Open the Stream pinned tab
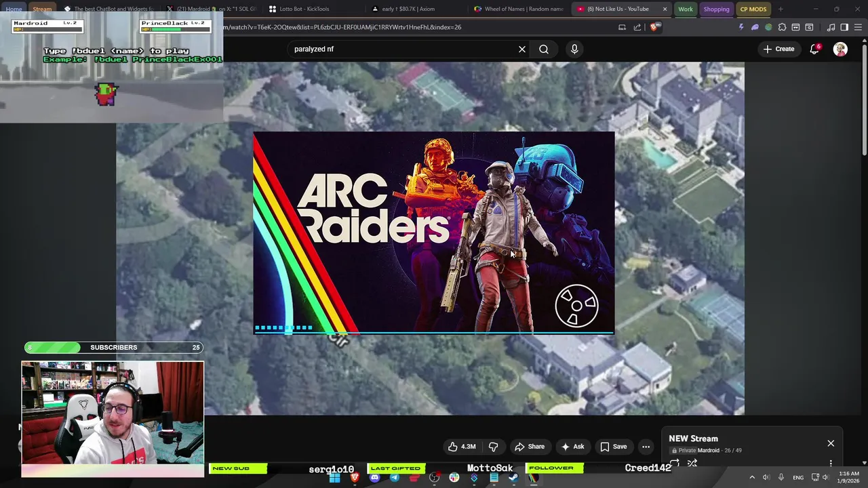The image size is (868, 488). click(42, 9)
